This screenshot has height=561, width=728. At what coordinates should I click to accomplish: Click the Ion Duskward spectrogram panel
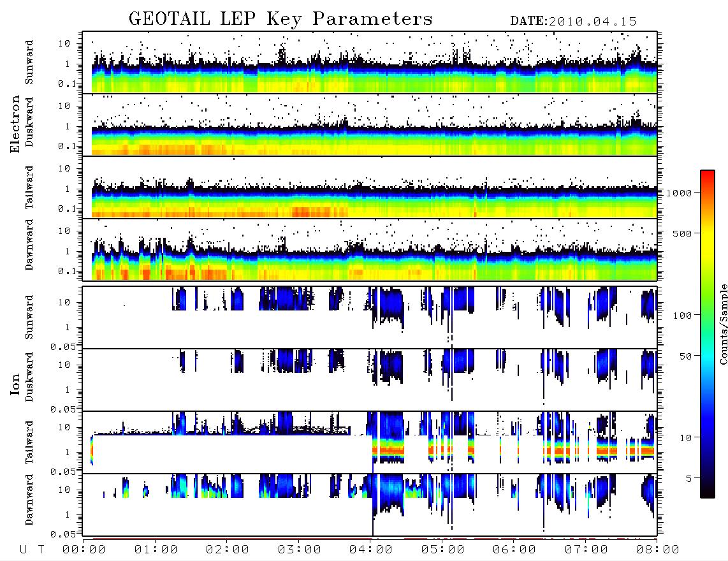click(x=370, y=379)
